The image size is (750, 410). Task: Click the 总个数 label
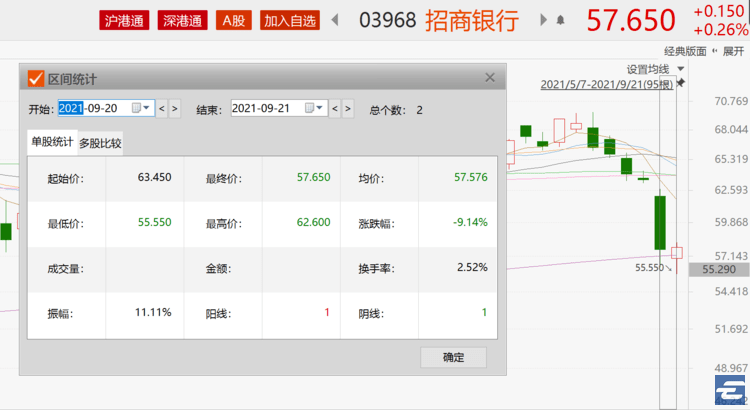pos(387,111)
